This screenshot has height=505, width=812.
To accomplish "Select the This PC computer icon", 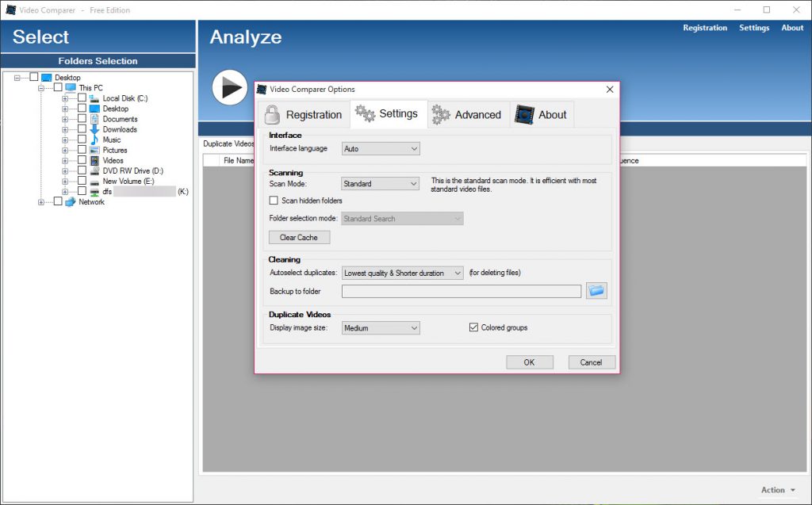I will [71, 87].
